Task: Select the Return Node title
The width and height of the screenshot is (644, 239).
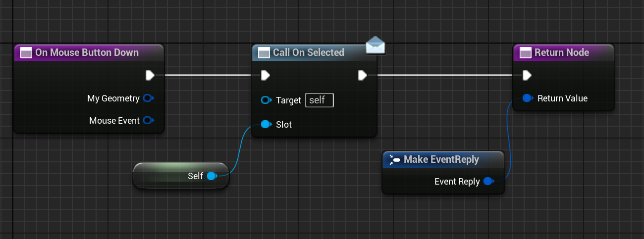Action: pyautogui.click(x=562, y=52)
